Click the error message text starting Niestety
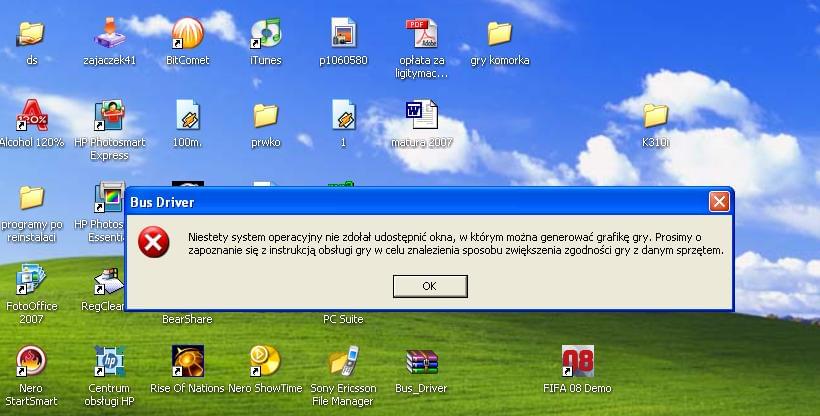This screenshot has height=416, width=820. 456,244
